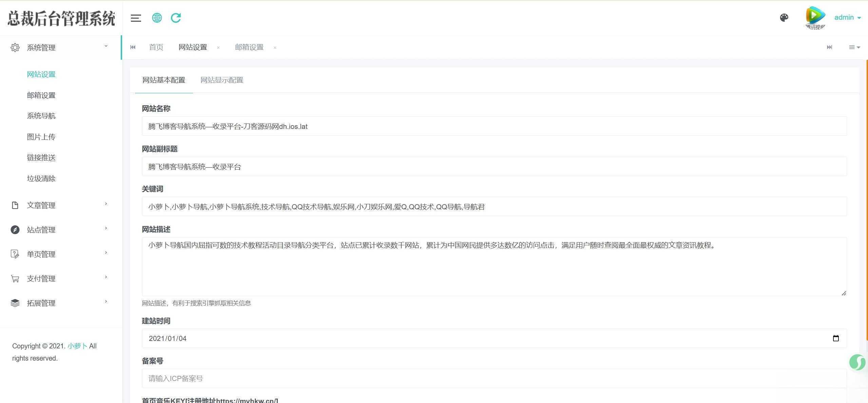The height and width of the screenshot is (403, 868).
Task: Open the admin user dropdown
Action: click(x=847, y=17)
